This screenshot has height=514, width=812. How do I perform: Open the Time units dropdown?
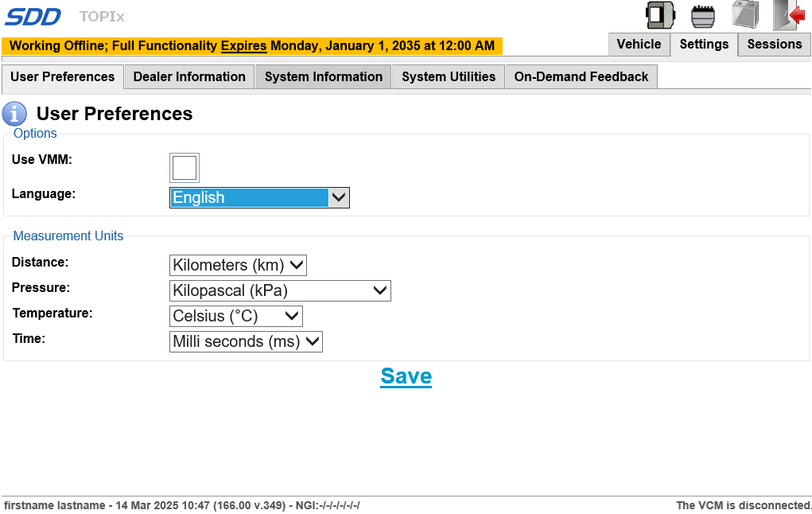[x=246, y=341]
